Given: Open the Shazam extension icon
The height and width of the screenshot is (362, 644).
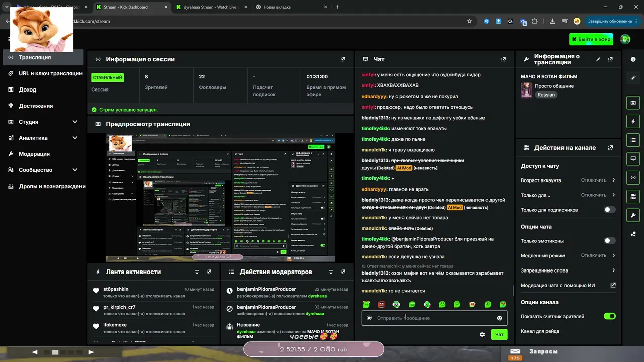Looking at the screenshot, I should [487, 21].
